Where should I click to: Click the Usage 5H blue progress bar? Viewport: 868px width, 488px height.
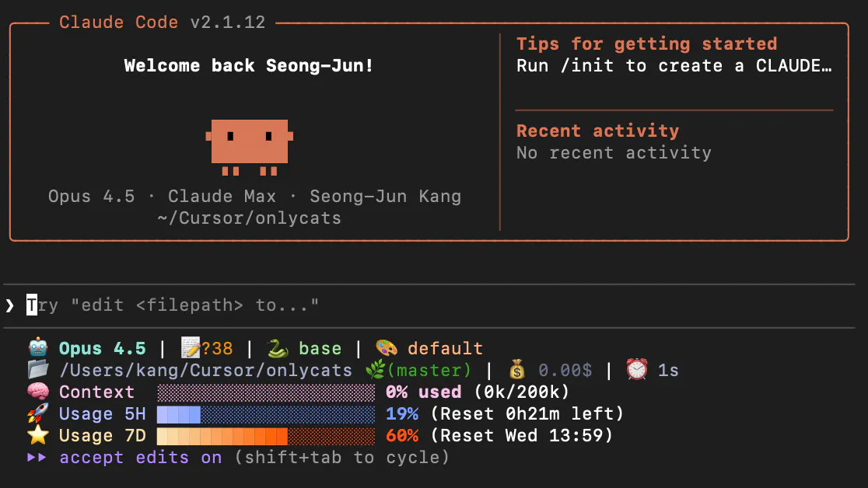[266, 414]
